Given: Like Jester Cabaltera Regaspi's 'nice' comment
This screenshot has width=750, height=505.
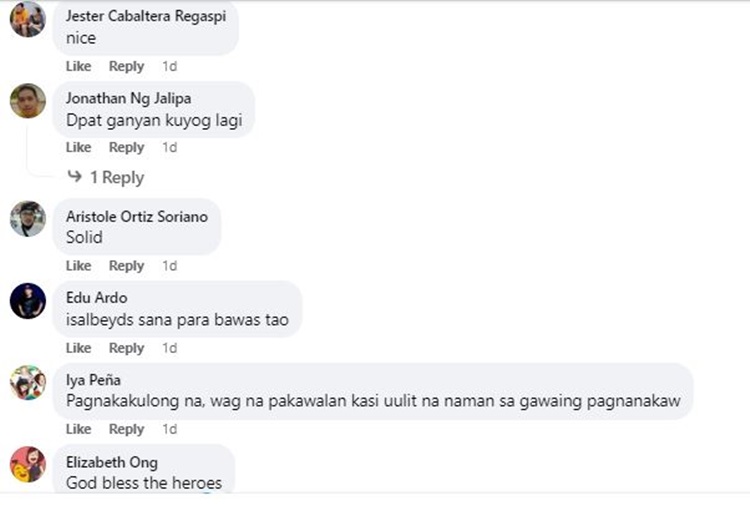Looking at the screenshot, I should click(x=78, y=66).
